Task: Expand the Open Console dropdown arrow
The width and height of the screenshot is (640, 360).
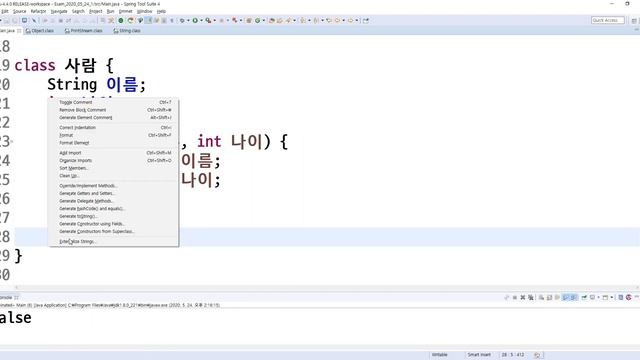Action: [x=611, y=298]
